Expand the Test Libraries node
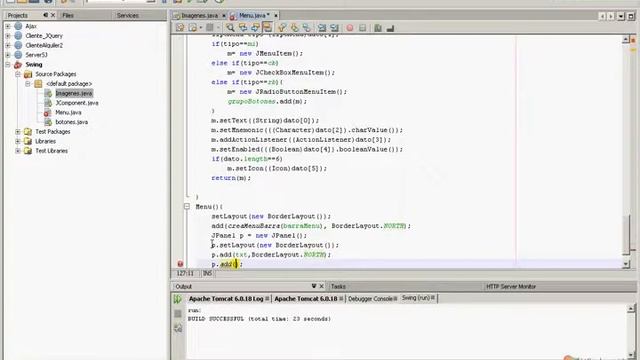 click(x=18, y=151)
